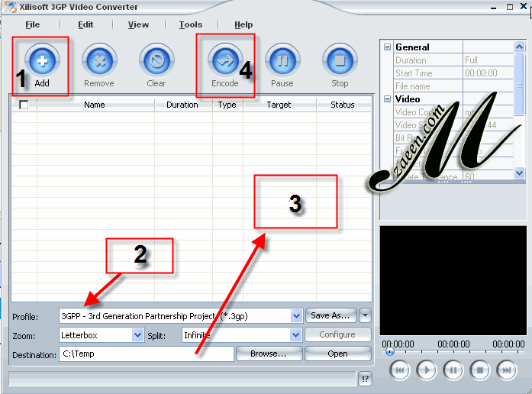Toggle the select-all checkbox in file list header

(24, 105)
